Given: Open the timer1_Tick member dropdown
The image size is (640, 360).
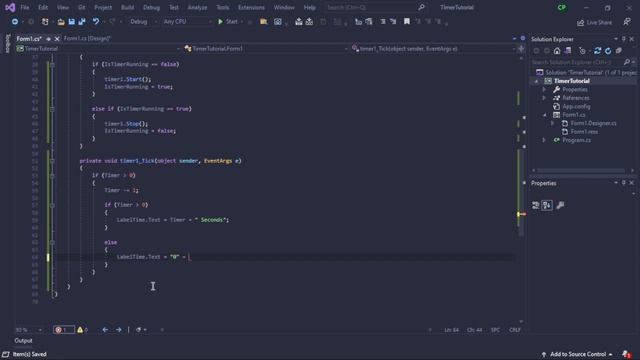Looking at the screenshot, I should pos(433,49).
